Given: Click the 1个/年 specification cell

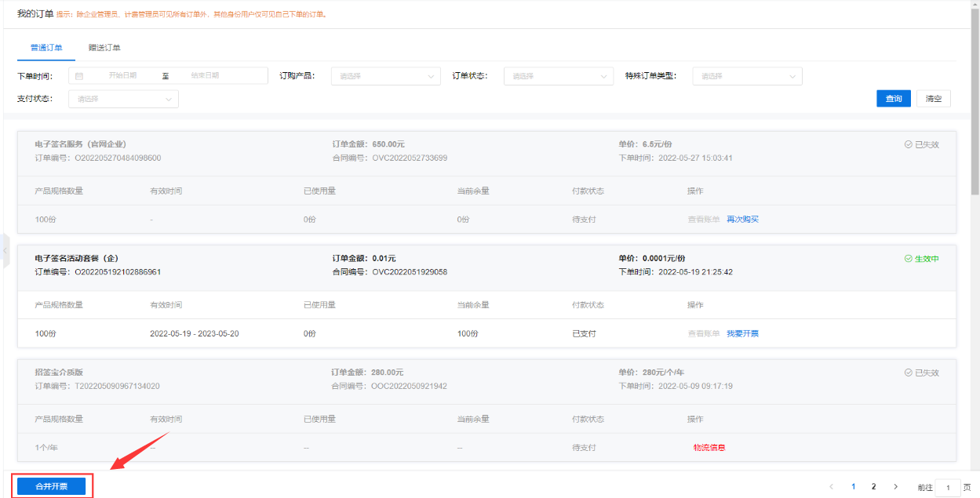Looking at the screenshot, I should [47, 448].
